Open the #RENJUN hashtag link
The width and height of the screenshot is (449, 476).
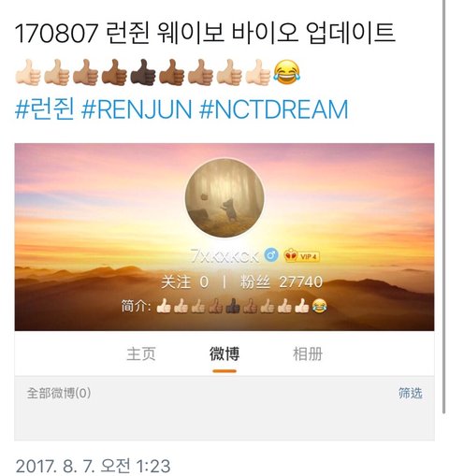[x=137, y=109]
